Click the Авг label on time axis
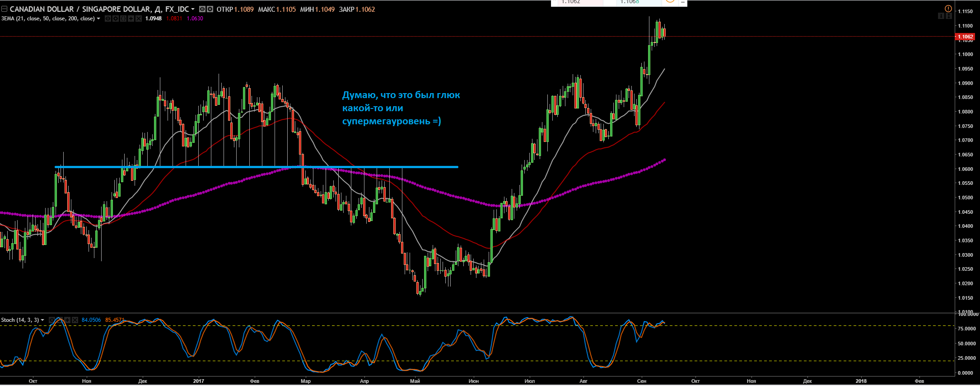This screenshot has height=386, width=980. [583, 381]
